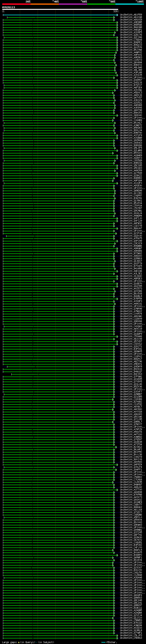
Task: Open hit UniRef100_A8JFR9
Action: (x=131, y=15)
